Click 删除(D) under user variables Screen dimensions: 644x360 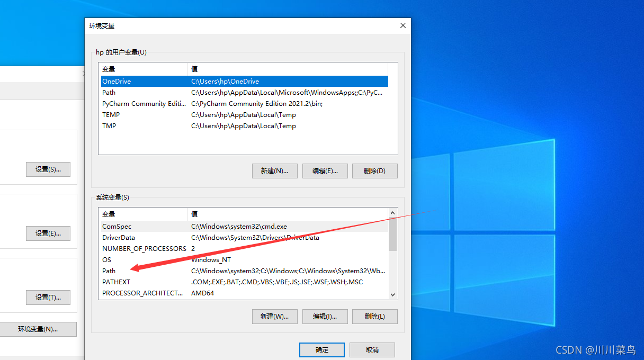tap(374, 171)
